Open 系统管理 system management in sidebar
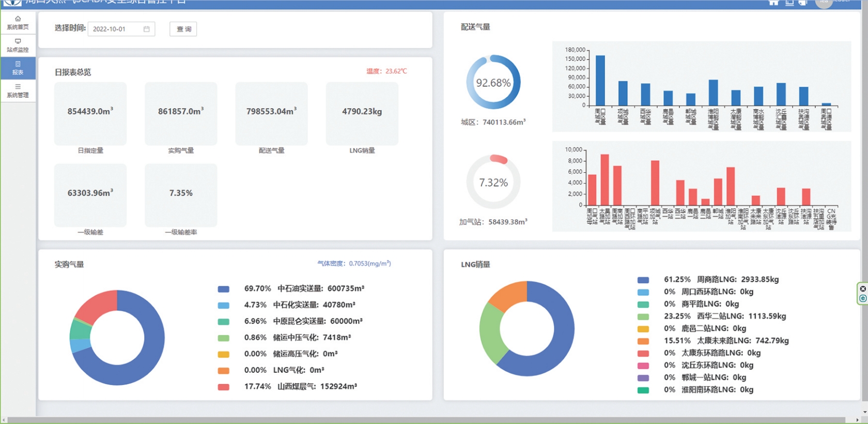The height and width of the screenshot is (424, 868). coord(18,91)
